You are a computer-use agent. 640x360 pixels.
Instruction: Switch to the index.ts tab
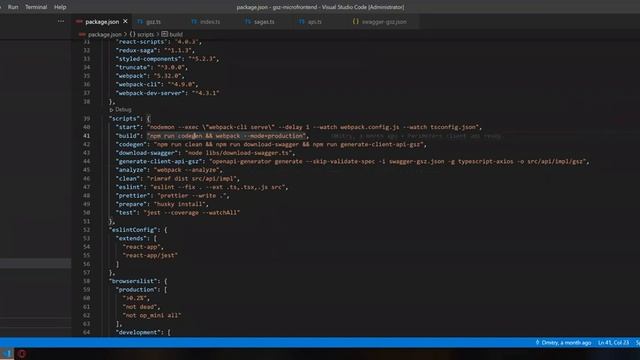point(210,22)
